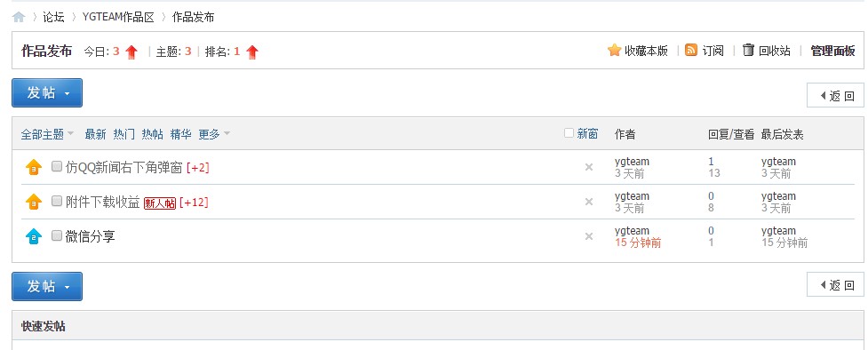The height and width of the screenshot is (350, 868).
Task: Switch to the 热门 thread filter
Action: pos(124,134)
